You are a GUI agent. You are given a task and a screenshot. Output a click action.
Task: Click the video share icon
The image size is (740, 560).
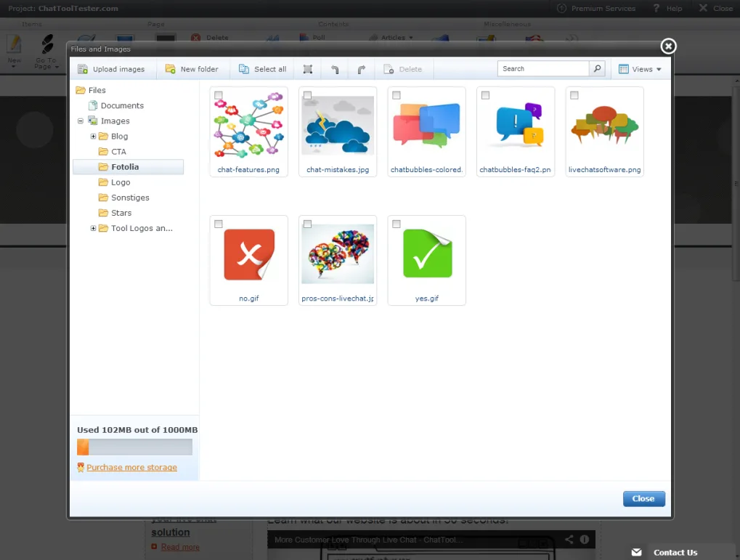pyautogui.click(x=569, y=539)
